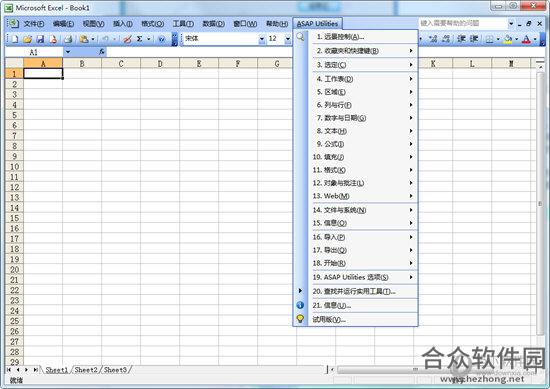Viewport: 550px width, 389px height.
Task: Click the Undo arrow icon
Action: tap(105, 39)
